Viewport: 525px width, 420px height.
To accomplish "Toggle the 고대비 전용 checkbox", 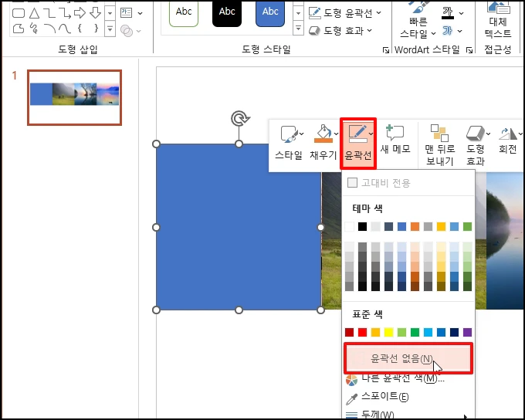I will click(352, 183).
